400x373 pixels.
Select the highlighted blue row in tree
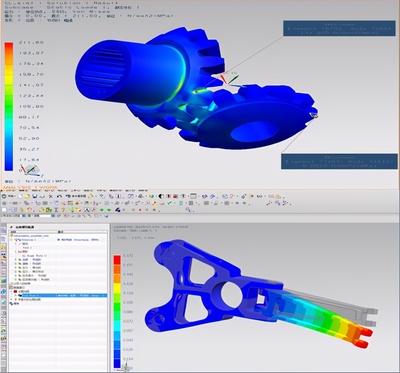click(65, 295)
